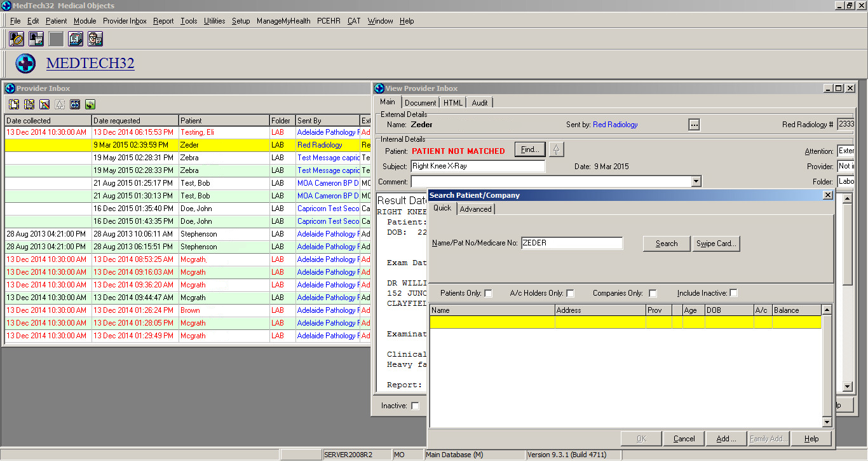Screen dimensions: 868x461
Task: Select the Quick search tab
Action: [x=442, y=208]
